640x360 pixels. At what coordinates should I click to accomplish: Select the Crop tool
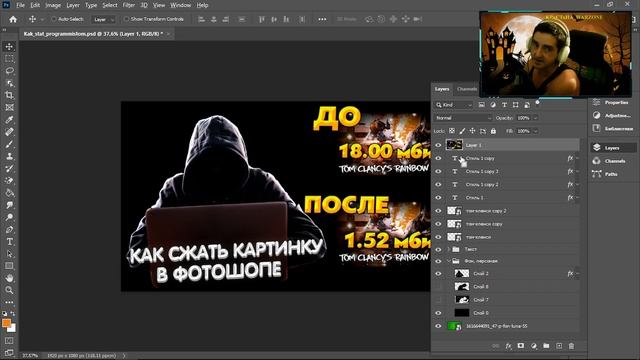coord(9,96)
